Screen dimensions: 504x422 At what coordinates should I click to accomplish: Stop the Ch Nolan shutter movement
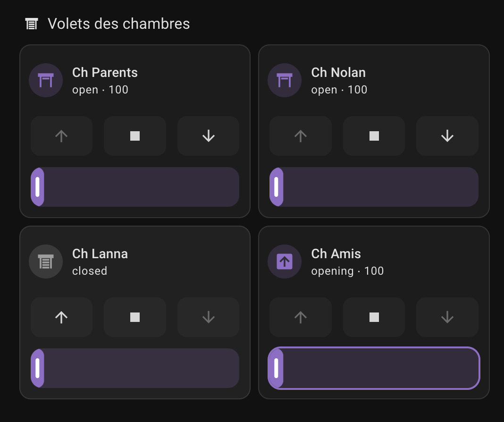click(x=374, y=136)
